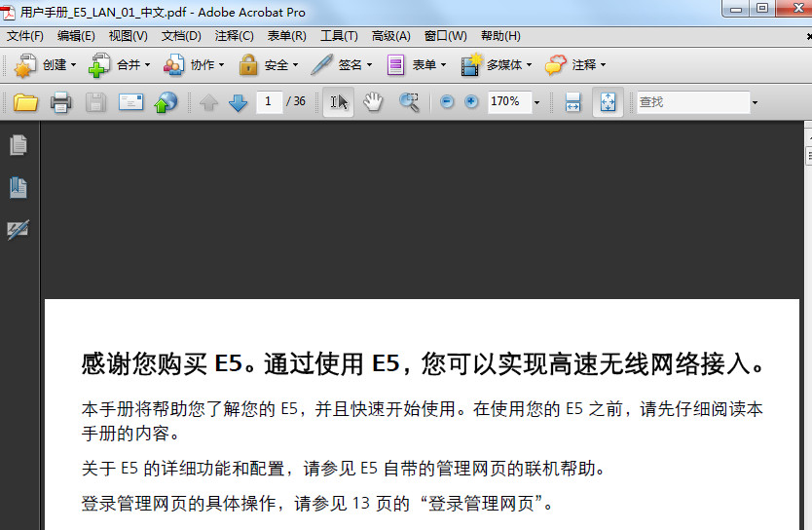Go to previous page with up arrow

(208, 102)
